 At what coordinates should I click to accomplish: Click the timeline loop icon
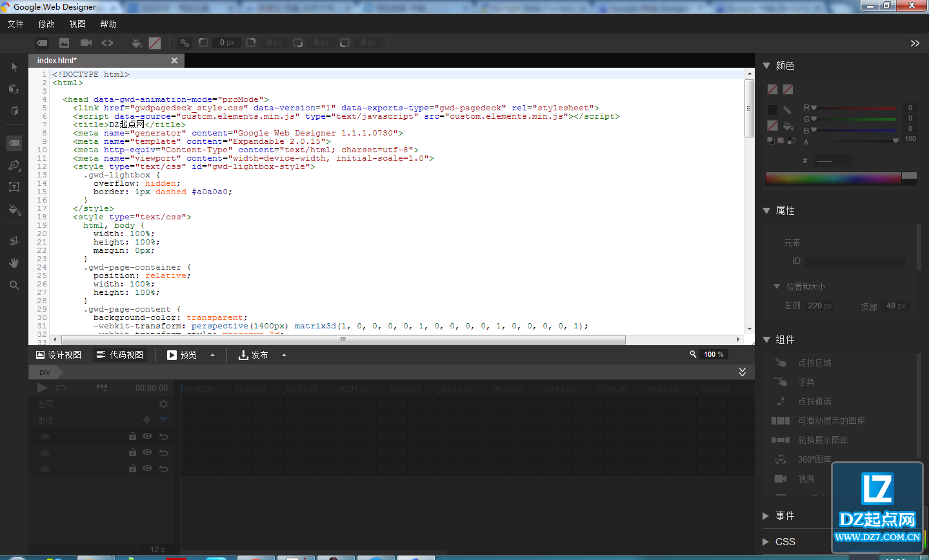tap(61, 388)
